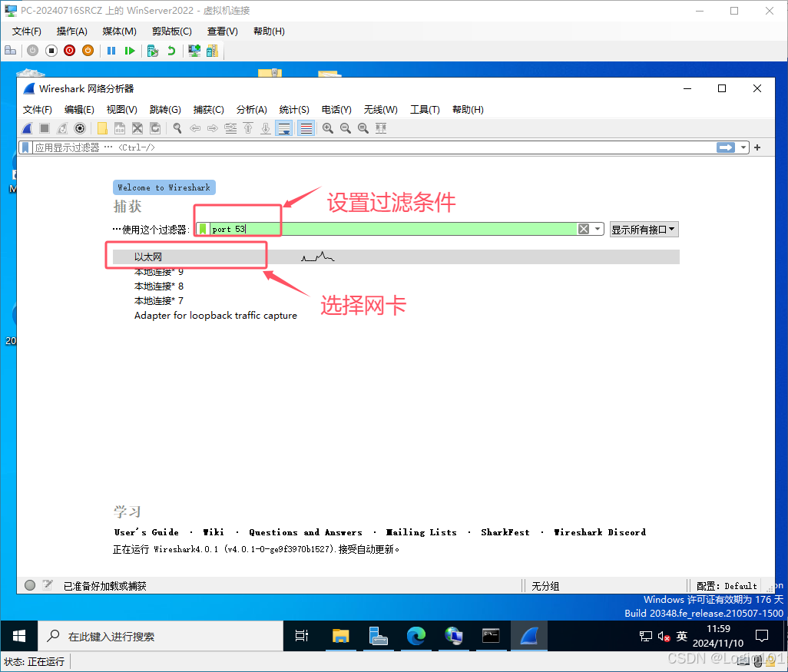Open VM connection 操作(A) menu
The width and height of the screenshot is (788, 672).
pos(72,31)
